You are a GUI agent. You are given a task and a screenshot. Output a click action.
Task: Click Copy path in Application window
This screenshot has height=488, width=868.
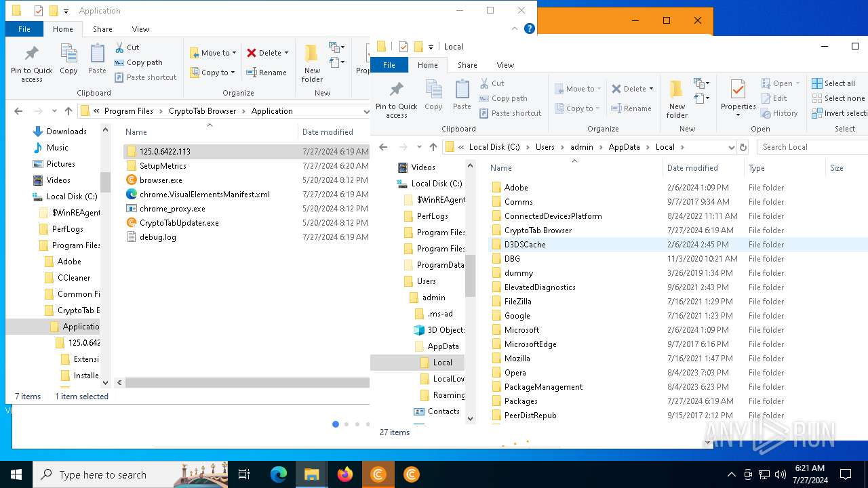(138, 62)
